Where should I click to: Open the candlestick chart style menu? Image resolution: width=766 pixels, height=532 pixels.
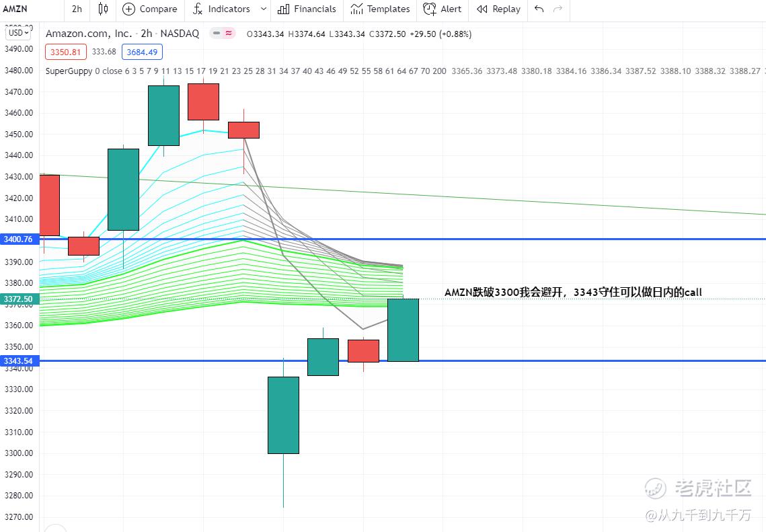(x=103, y=9)
